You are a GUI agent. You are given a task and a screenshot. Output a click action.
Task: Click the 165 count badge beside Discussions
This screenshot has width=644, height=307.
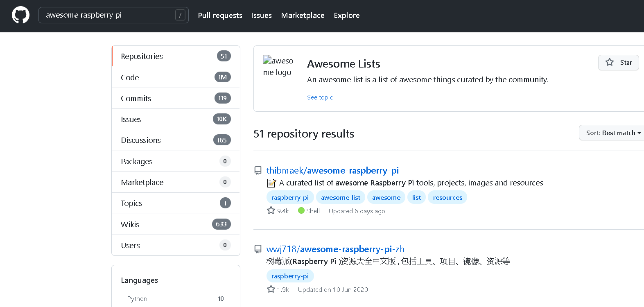point(222,140)
